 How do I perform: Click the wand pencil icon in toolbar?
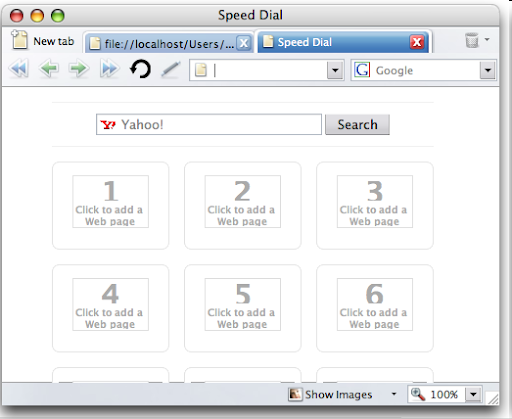[x=171, y=69]
